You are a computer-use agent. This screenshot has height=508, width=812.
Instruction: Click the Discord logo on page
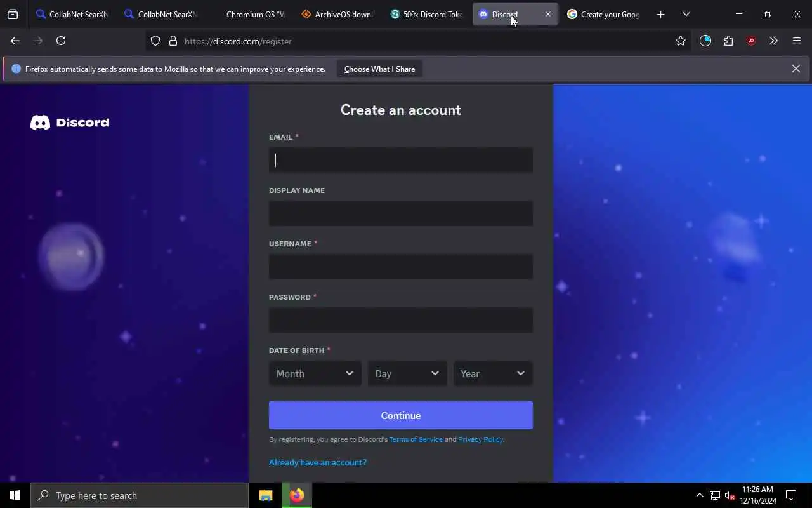point(70,123)
